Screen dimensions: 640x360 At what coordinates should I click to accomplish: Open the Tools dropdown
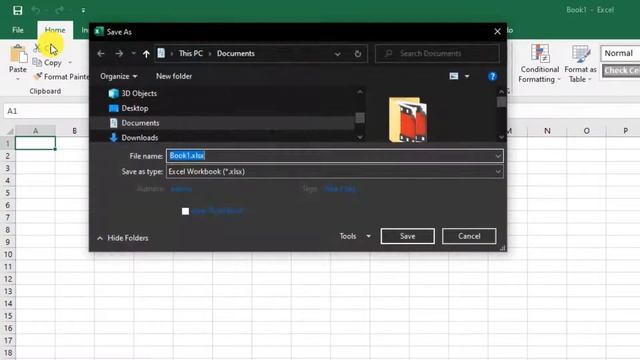(x=355, y=236)
